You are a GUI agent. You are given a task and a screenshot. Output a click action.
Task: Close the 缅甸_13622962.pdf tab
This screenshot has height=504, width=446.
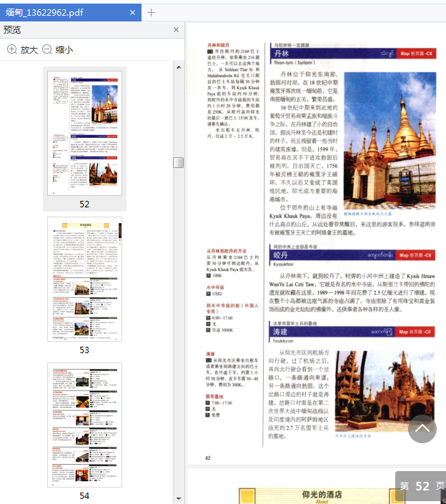click(132, 13)
